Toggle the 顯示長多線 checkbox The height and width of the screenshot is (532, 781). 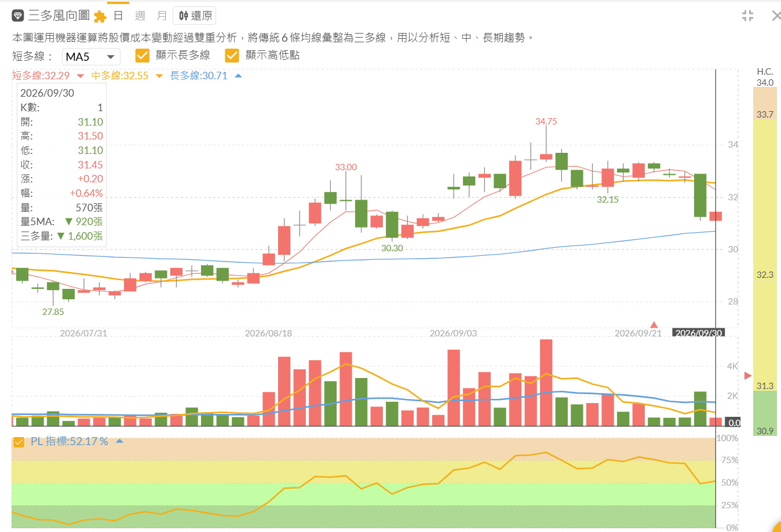click(x=143, y=56)
